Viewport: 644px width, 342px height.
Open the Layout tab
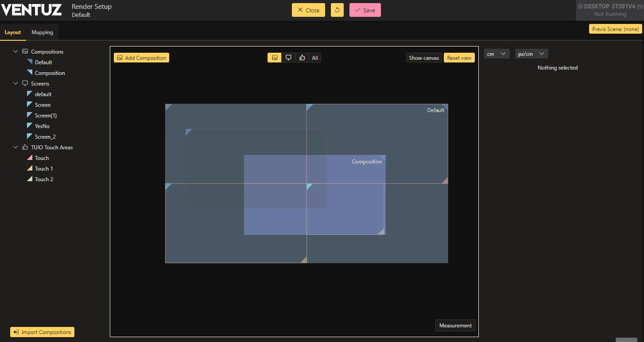pos(13,32)
